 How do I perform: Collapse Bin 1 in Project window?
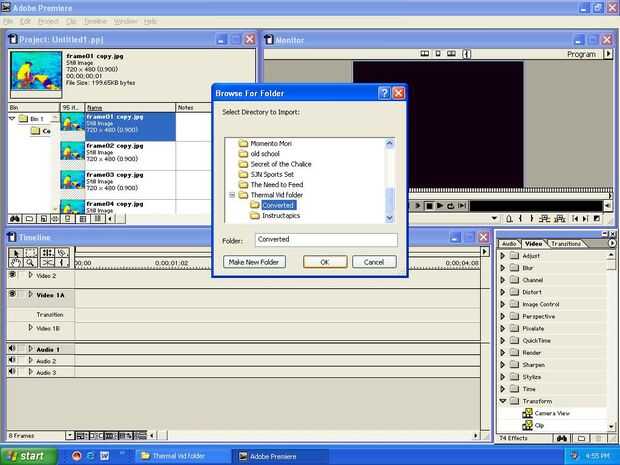[x=12, y=118]
